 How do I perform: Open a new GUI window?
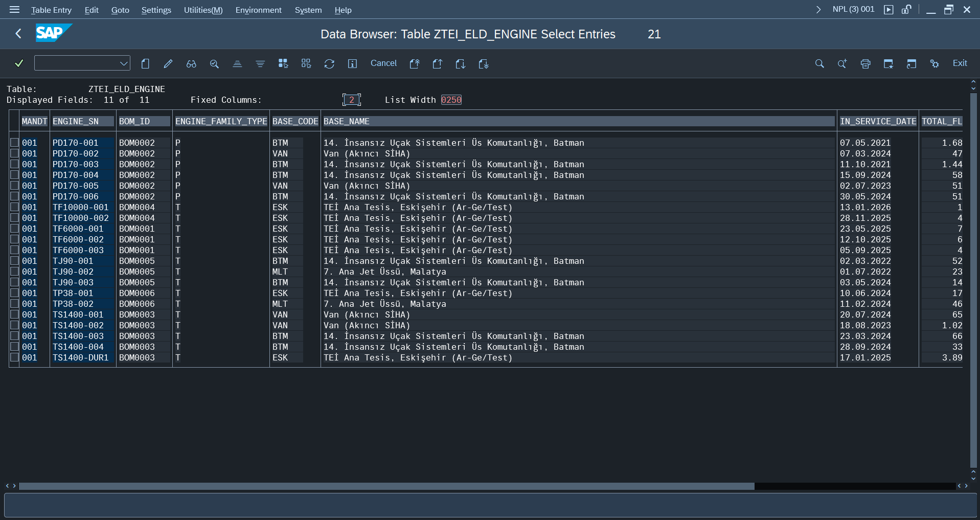coord(888,63)
